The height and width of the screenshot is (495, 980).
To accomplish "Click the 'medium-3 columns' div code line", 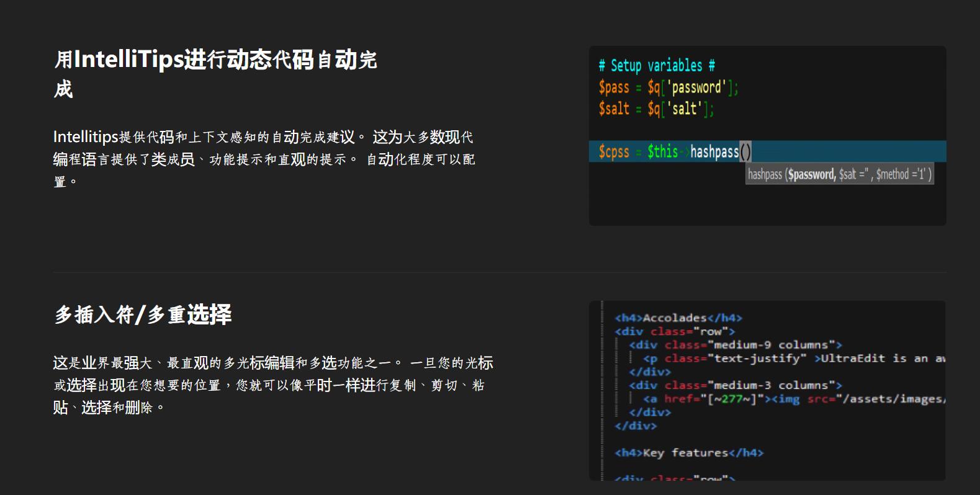I will [x=735, y=385].
